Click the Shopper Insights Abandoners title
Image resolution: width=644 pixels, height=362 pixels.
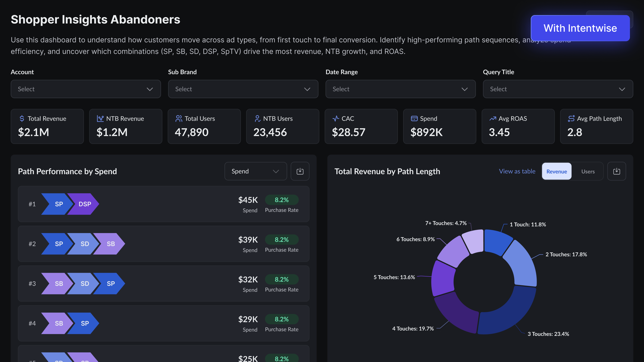(x=95, y=19)
